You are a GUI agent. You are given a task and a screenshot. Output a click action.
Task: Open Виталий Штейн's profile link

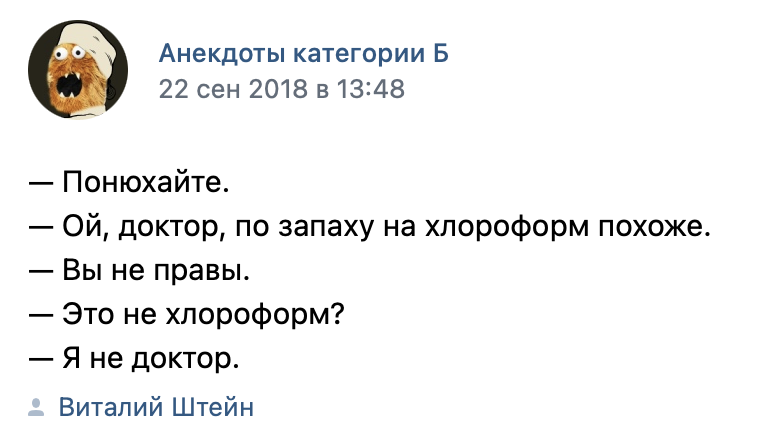[156, 407]
